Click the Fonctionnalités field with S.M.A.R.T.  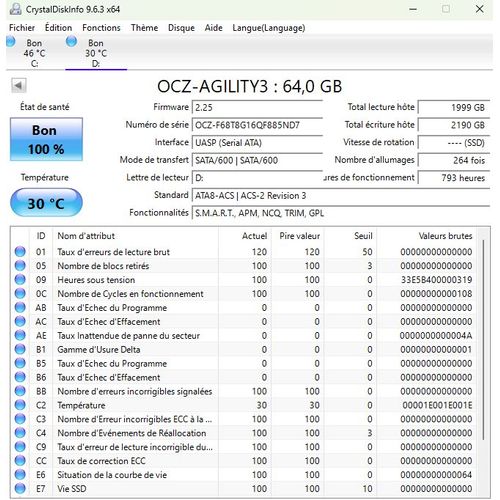coord(341,213)
